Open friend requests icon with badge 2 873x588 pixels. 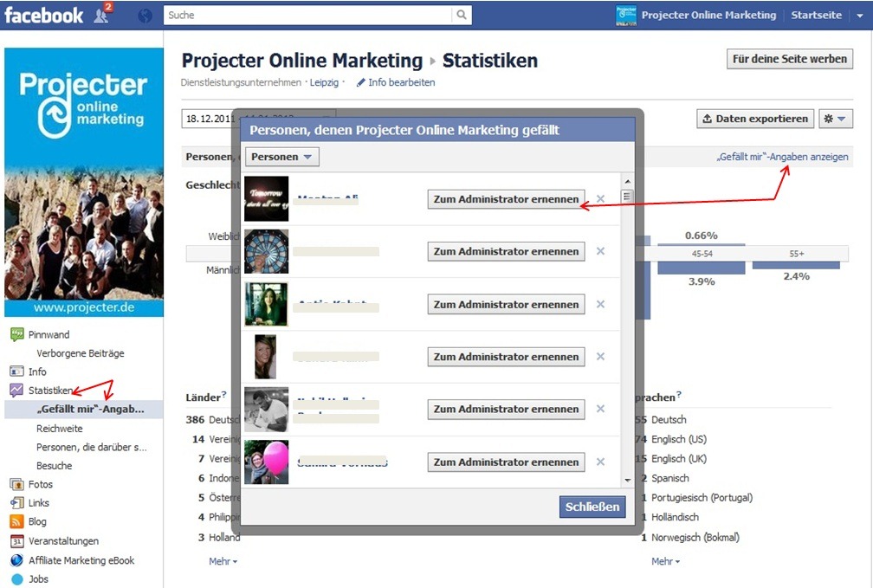click(x=102, y=14)
